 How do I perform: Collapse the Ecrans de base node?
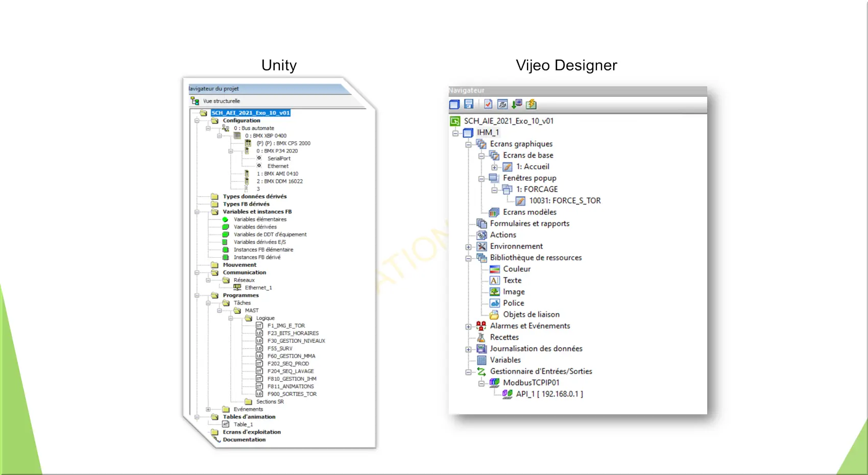(x=481, y=156)
